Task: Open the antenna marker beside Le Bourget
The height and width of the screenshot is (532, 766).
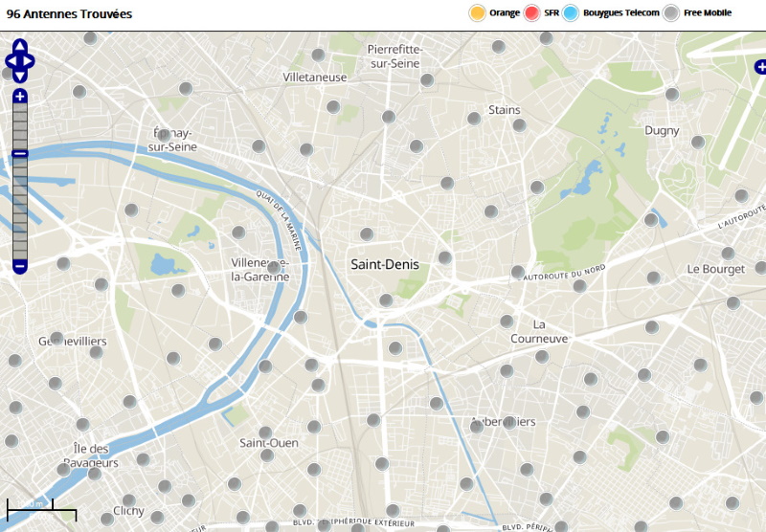Action: coord(730,255)
